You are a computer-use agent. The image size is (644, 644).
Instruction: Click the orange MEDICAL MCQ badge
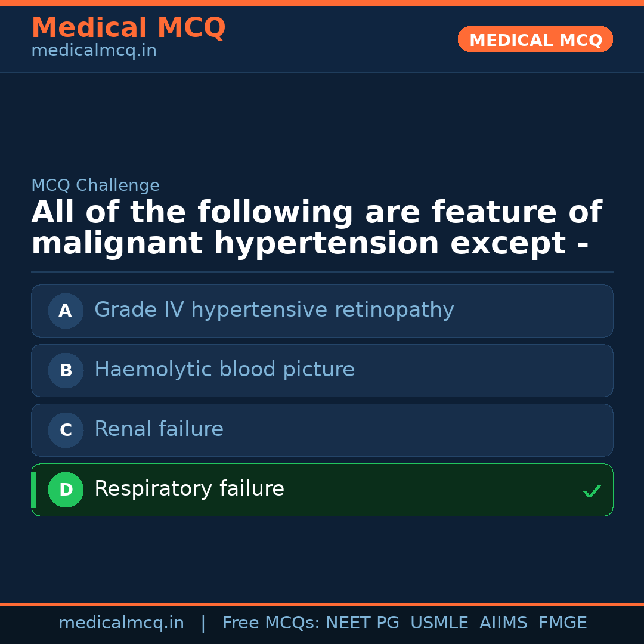[x=535, y=39]
